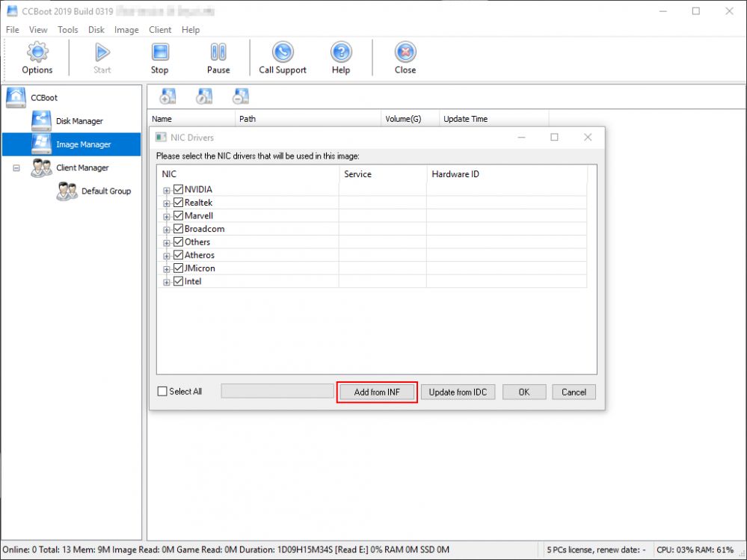Image resolution: width=747 pixels, height=560 pixels.
Task: Uncheck the Broadcom driver checkbox
Action: point(179,229)
